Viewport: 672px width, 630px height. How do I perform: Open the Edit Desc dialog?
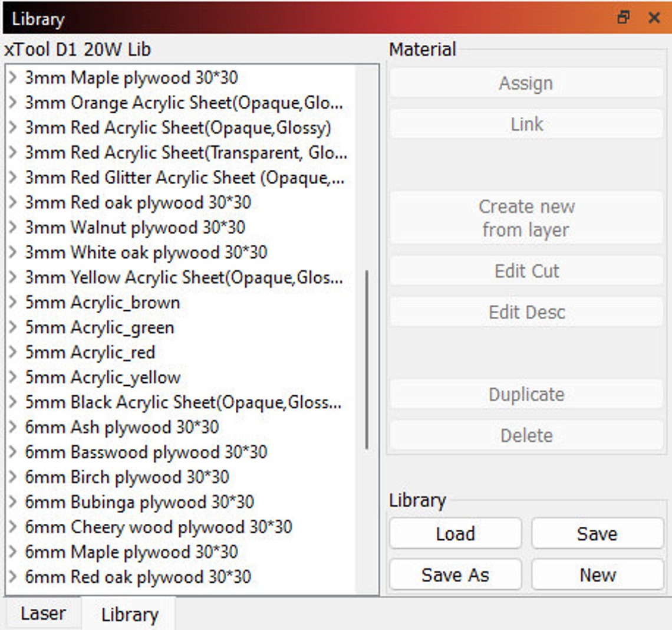(525, 312)
